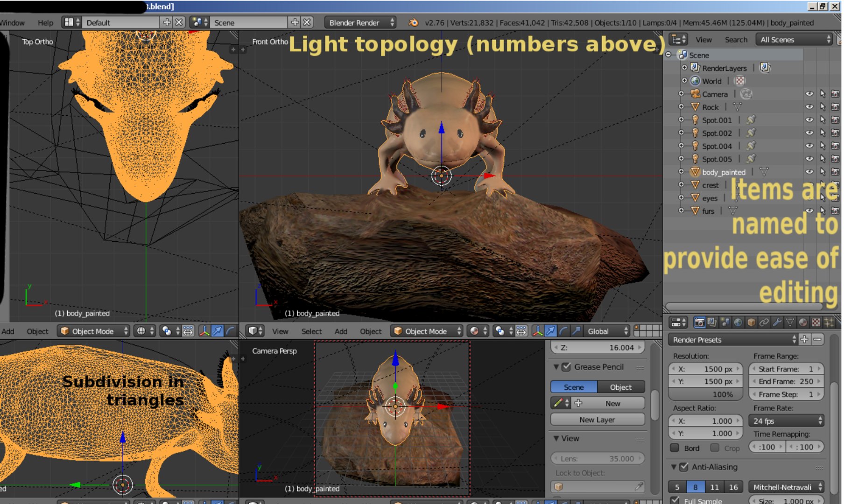This screenshot has width=844, height=504.
Task: Toggle visibility eye for Spot.002 lamp
Action: pyautogui.click(x=809, y=133)
